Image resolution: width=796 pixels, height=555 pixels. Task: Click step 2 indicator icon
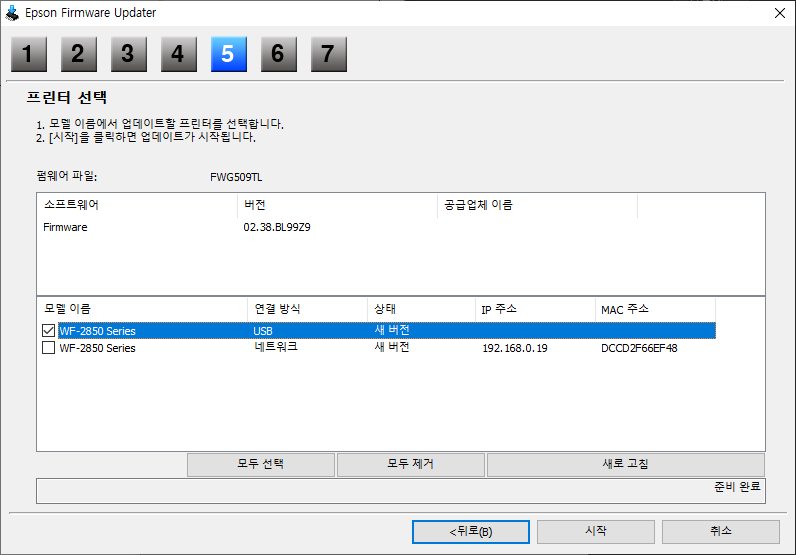[79, 54]
